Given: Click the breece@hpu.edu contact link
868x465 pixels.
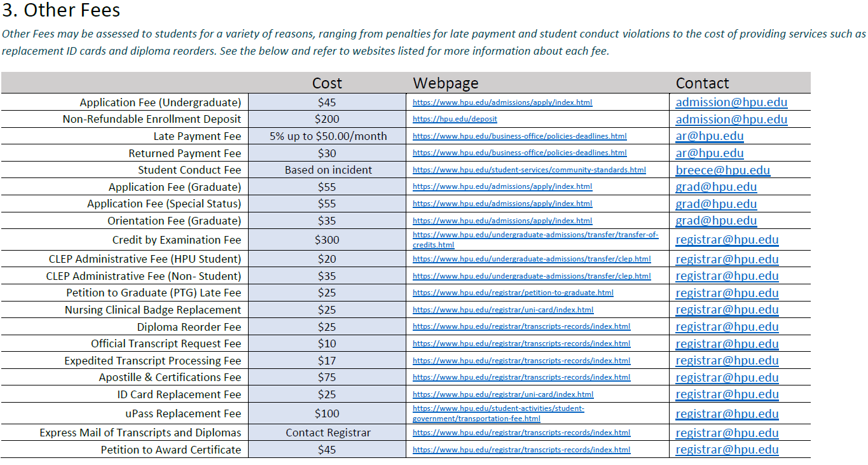Looking at the screenshot, I should [722, 170].
